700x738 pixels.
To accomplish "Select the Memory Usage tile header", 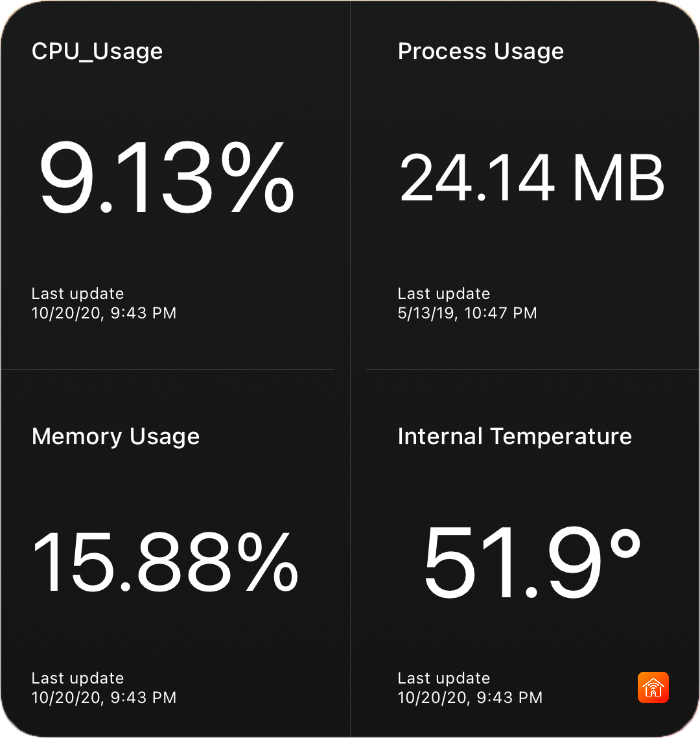I will 115,436.
